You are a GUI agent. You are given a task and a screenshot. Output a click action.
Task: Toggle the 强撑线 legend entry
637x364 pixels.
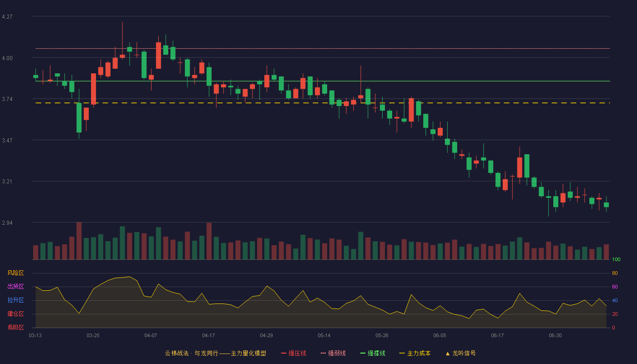373,353
